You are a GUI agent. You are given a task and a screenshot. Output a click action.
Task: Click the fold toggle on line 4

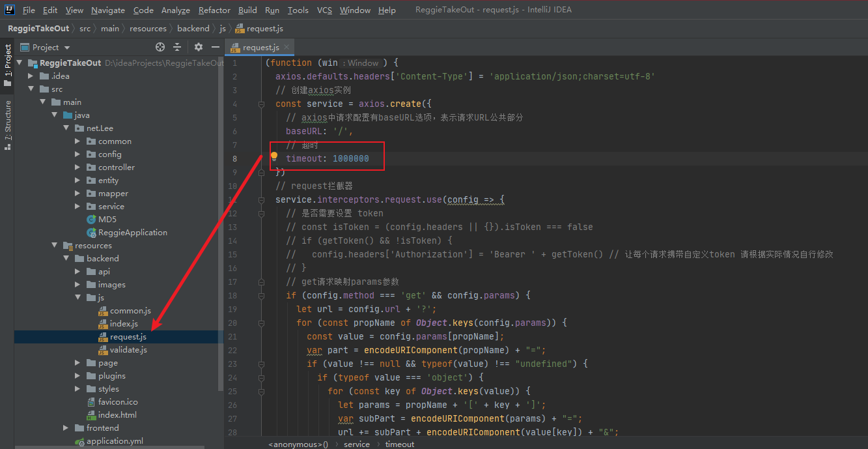coord(261,104)
